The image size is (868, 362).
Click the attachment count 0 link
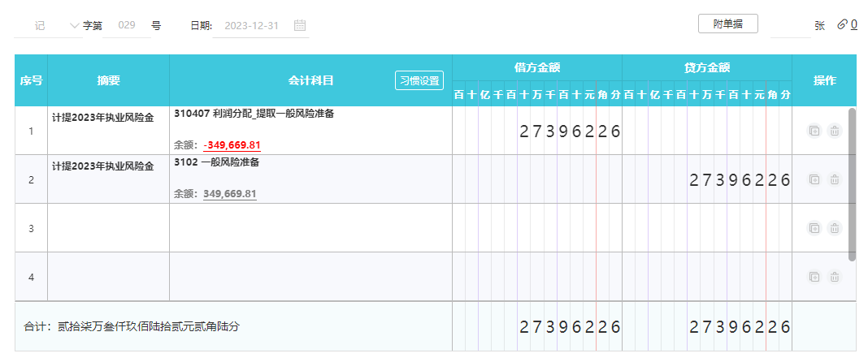point(854,25)
